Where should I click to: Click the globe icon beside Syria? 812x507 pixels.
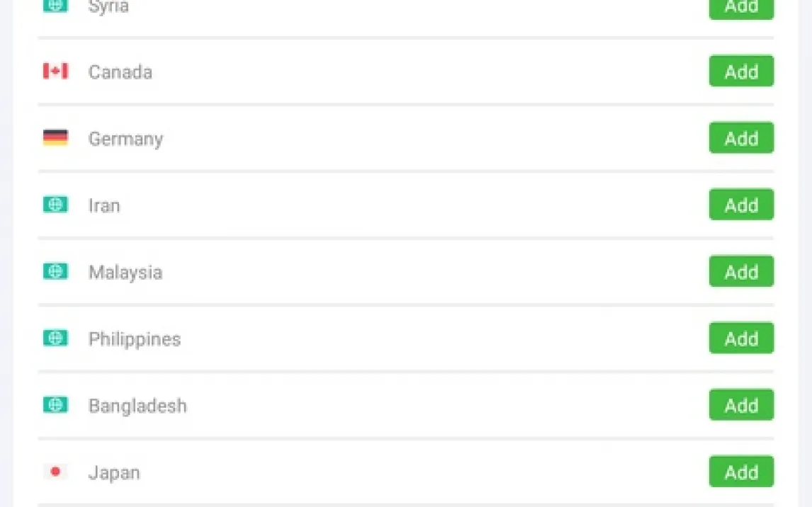pos(55,6)
